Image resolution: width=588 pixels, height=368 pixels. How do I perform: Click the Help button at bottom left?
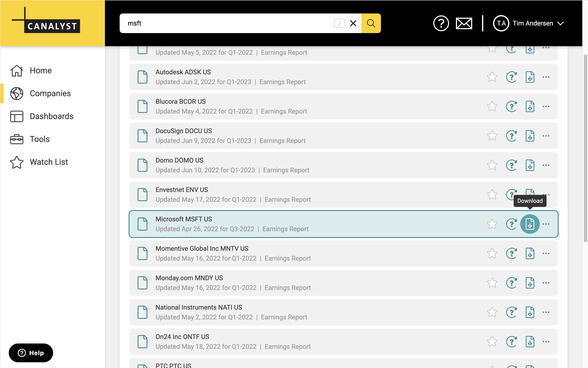31,353
